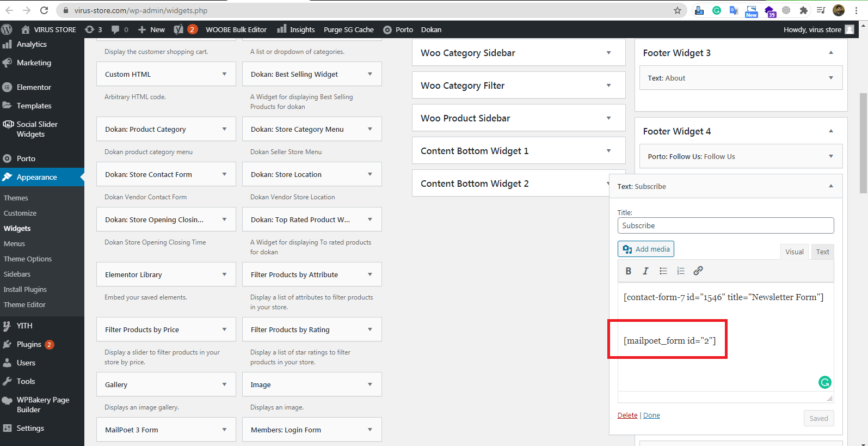Click Purge SG Cache in admin bar
This screenshot has width=868, height=446.
[348, 29]
